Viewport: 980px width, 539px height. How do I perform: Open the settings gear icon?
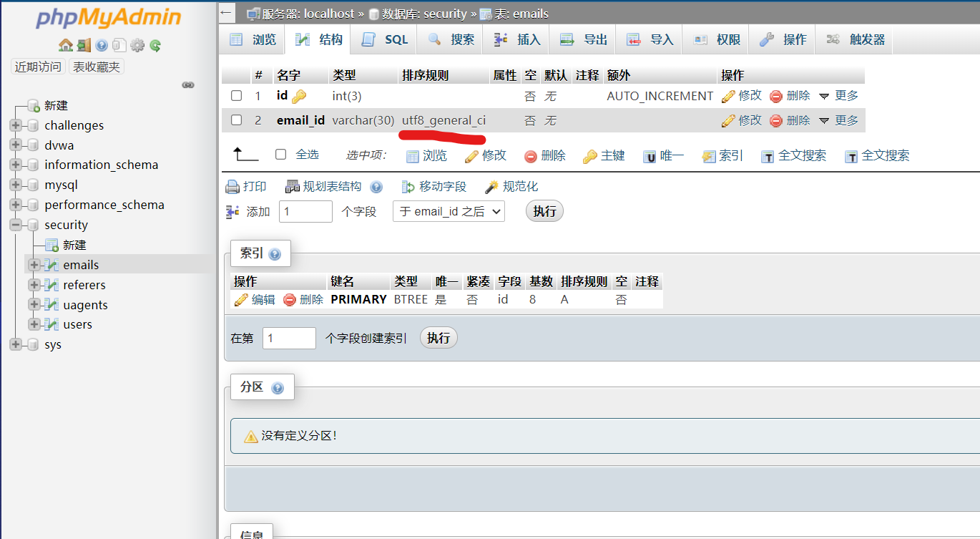tap(137, 44)
